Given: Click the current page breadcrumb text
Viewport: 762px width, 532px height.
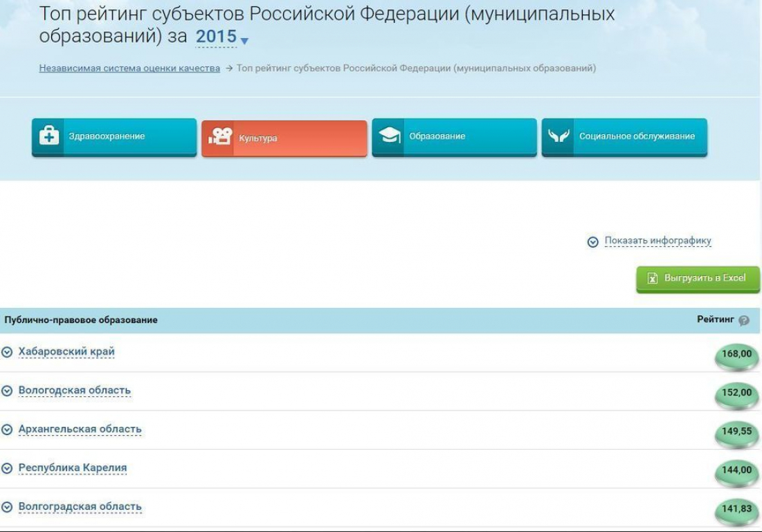Looking at the screenshot, I should coord(416,68).
